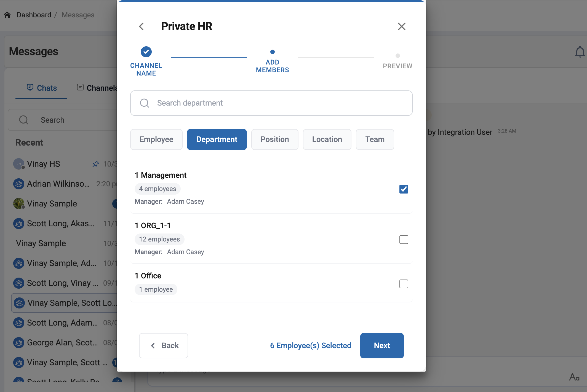Click the Vinay Sample photo avatar
Viewport: 587px width, 392px height.
click(x=19, y=204)
